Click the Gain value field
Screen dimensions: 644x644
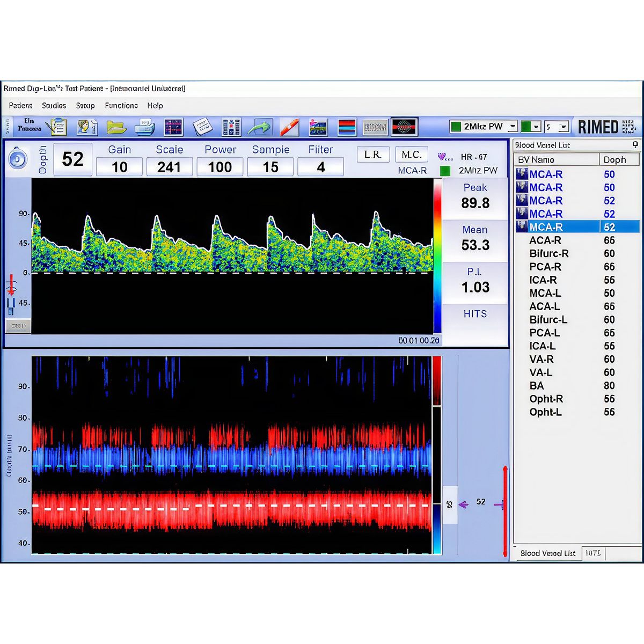pos(119,167)
